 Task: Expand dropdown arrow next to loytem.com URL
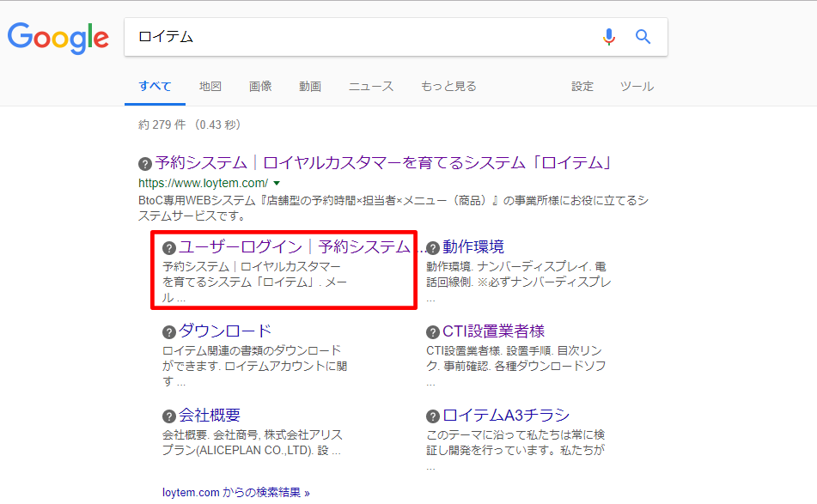pyautogui.click(x=277, y=183)
